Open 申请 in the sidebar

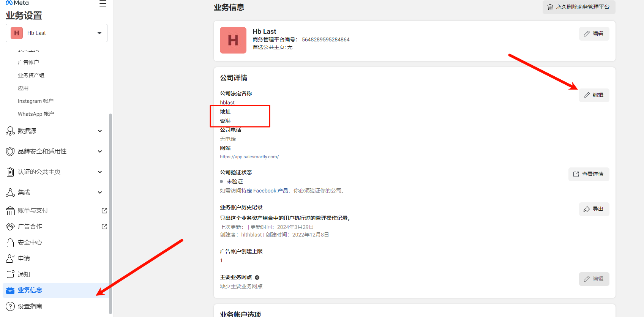coord(24,259)
